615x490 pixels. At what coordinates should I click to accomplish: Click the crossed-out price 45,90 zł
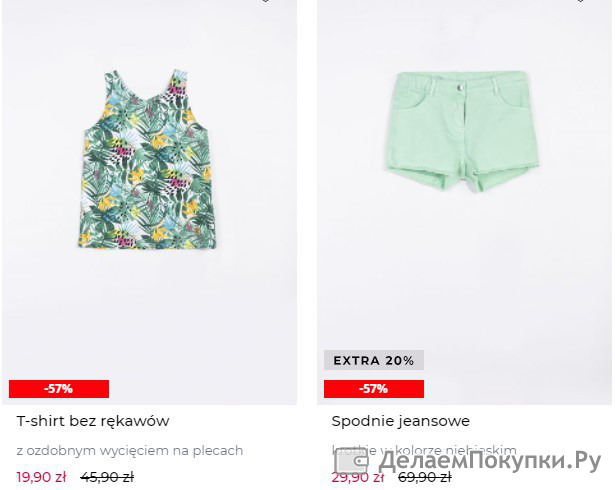[x=107, y=477]
